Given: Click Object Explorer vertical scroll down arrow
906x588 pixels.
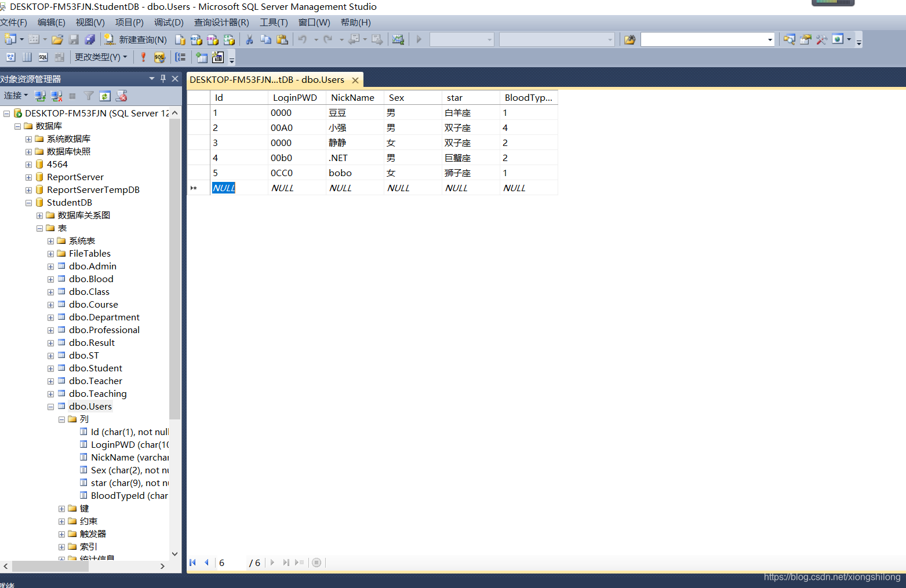Looking at the screenshot, I should click(x=174, y=554).
